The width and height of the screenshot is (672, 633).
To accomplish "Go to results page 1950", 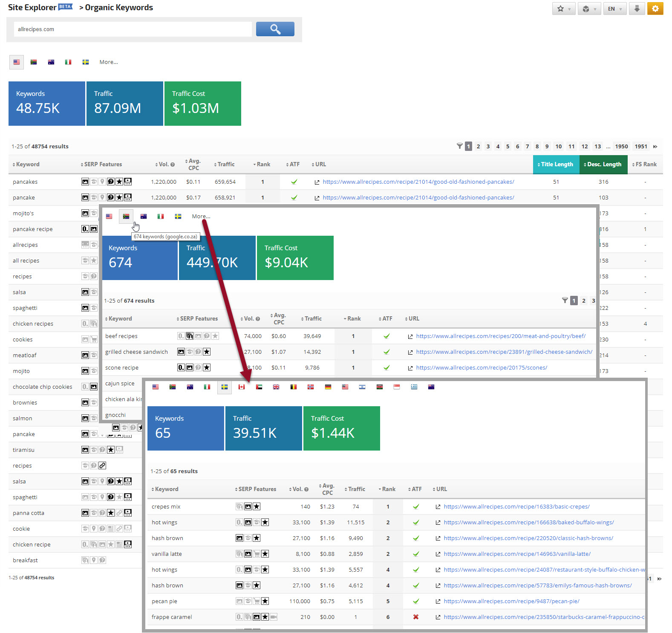I will pos(621,147).
